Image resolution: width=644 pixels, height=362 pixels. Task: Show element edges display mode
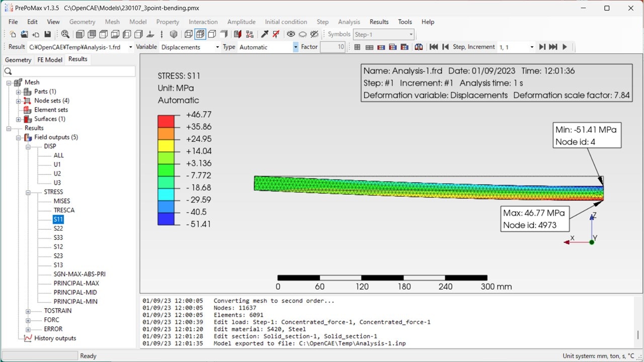tap(200, 34)
